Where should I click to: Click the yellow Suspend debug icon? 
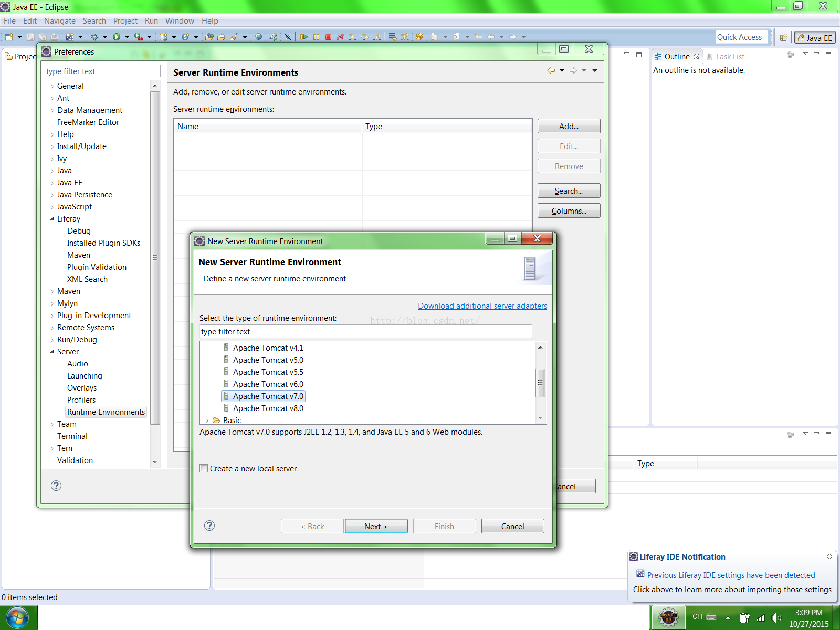(316, 37)
